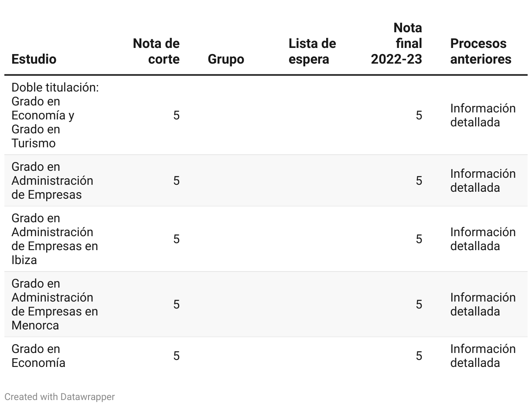
Task: Click Nota final value for Menorca row
Action: [419, 304]
